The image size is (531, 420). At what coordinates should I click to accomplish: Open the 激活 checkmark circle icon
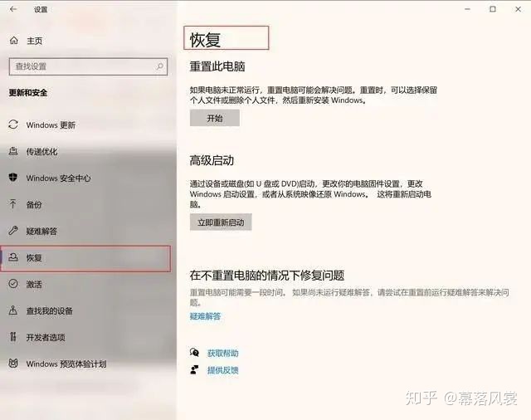[13, 284]
